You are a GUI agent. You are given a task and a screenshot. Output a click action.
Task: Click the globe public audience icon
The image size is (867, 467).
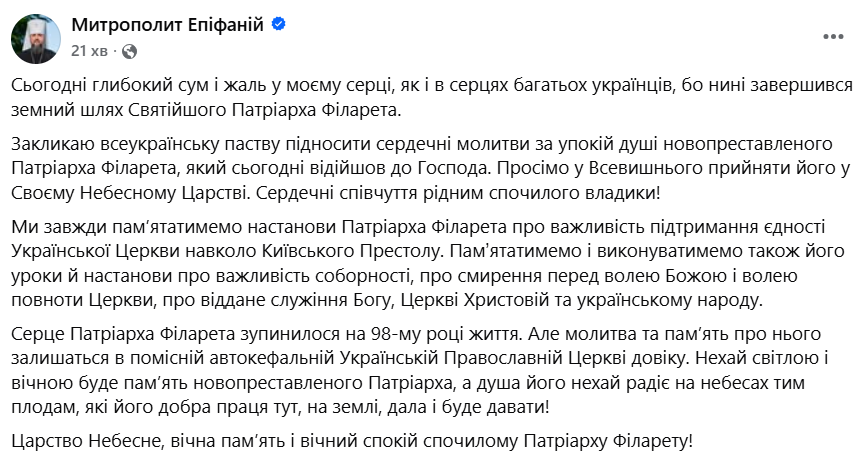pos(130,49)
